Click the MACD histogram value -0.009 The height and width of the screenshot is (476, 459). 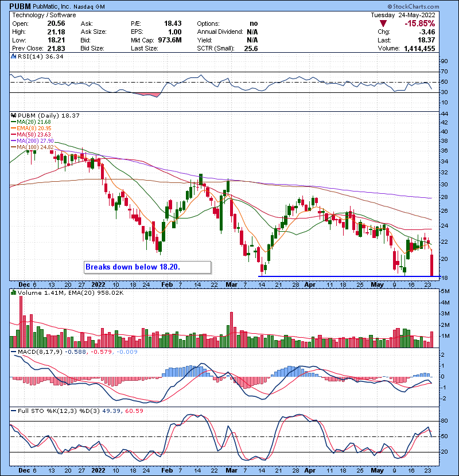coord(127,352)
